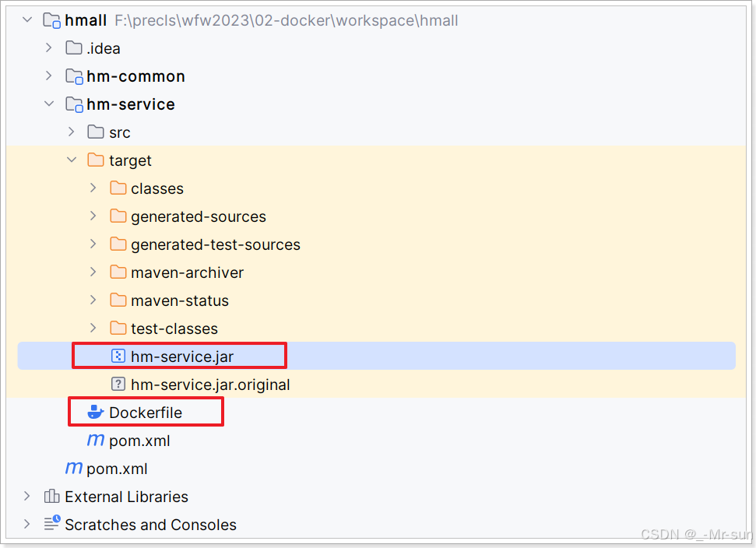The width and height of the screenshot is (756, 548).
Task: Expand the test-classes folder chevron
Action: coord(93,328)
